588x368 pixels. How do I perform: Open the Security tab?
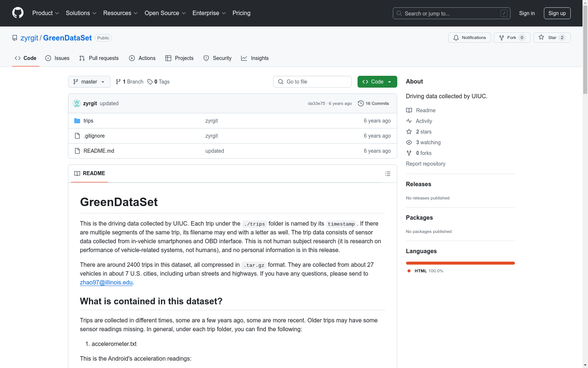coord(218,58)
